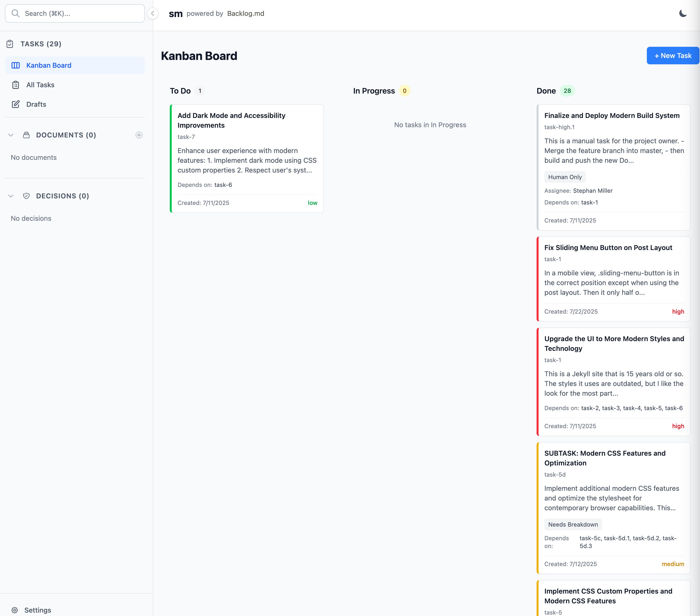Screen dimensions: 700x616
Task: Open Settings via the gear icon
Action: (x=15, y=610)
